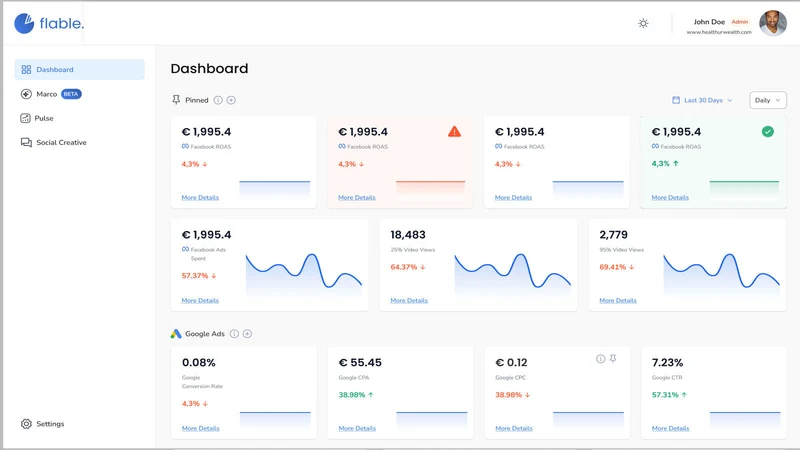Click the flable logo
This screenshot has height=450, width=800.
coord(49,23)
